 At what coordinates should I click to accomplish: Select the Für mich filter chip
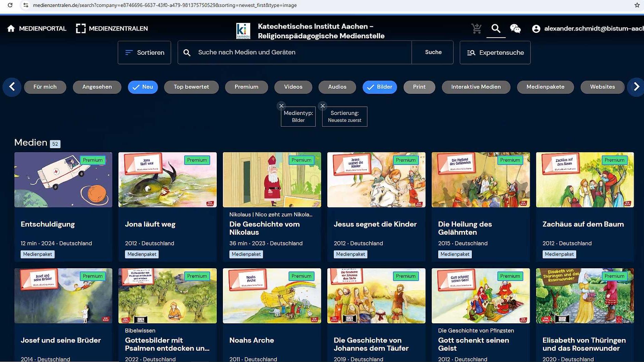click(45, 87)
